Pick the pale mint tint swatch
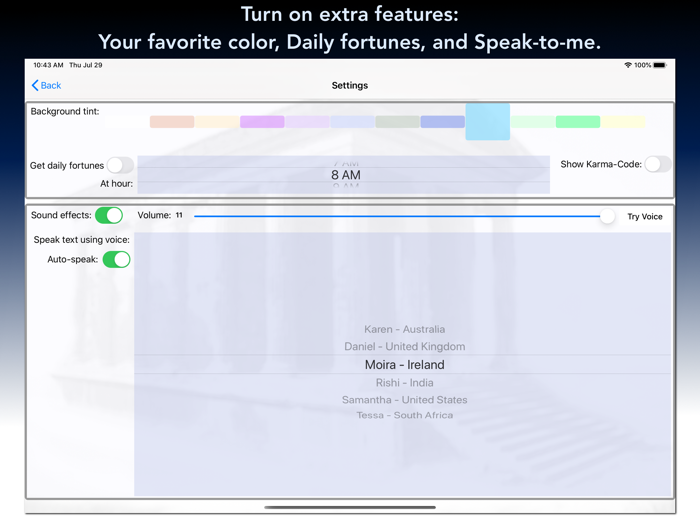Viewport: 700px width, 525px height. tap(533, 122)
